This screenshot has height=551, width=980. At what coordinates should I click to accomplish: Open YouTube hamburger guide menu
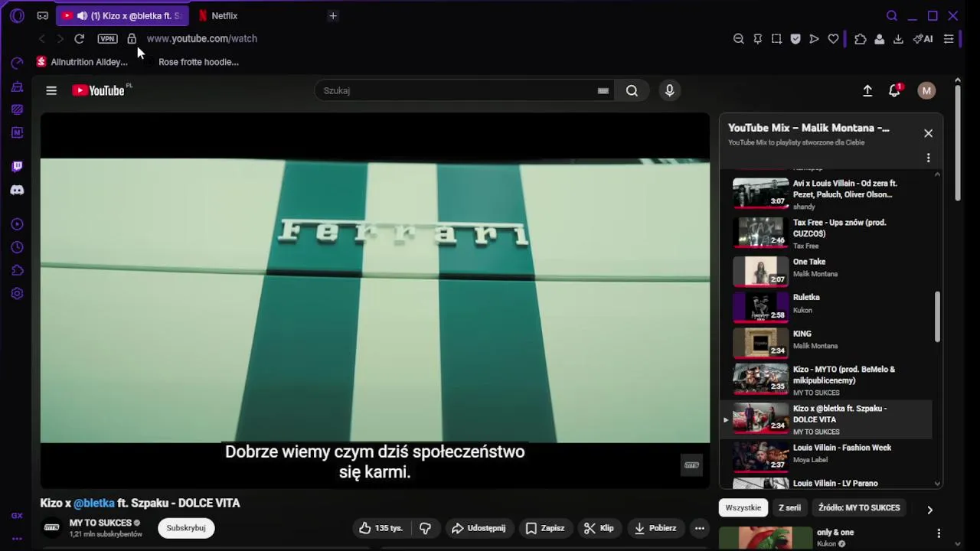click(x=51, y=90)
